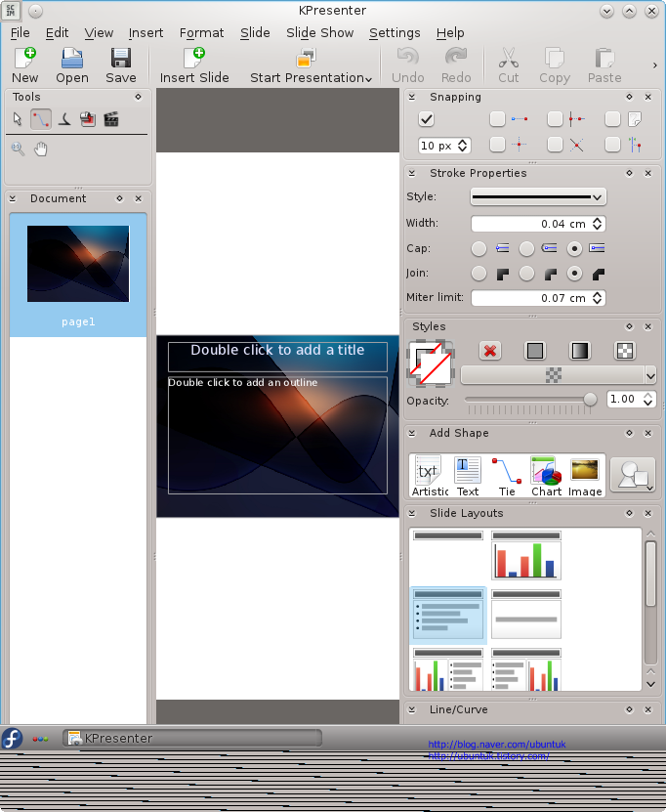Open the Insert menu
The height and width of the screenshot is (812, 666).
(146, 32)
